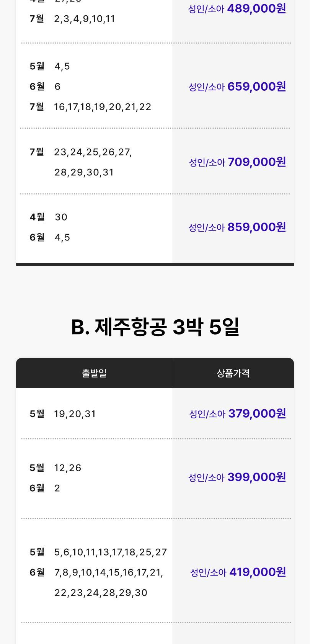Click June dates starting 7,8,9,10,14
The height and width of the screenshot is (644, 310).
tap(109, 572)
